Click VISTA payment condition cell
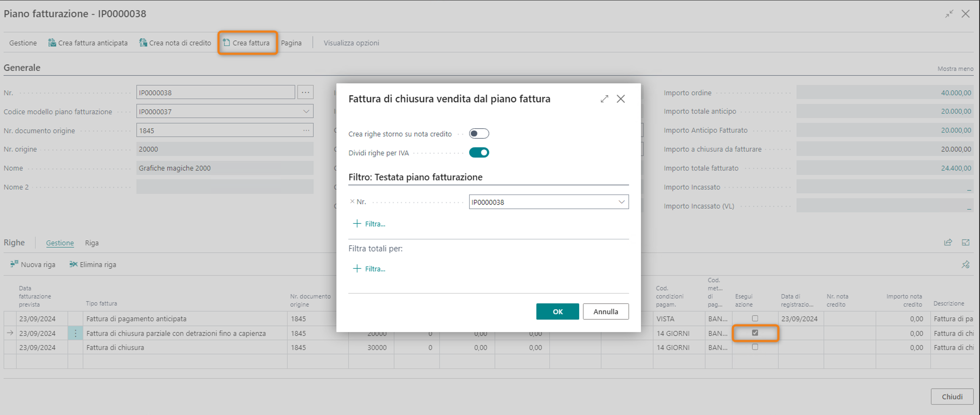 pos(679,318)
